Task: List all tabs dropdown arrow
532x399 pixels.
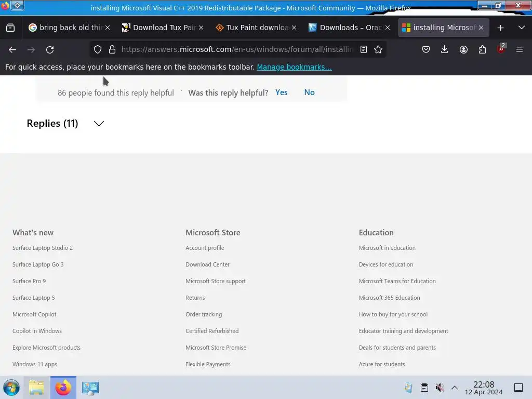Action: pos(522,28)
